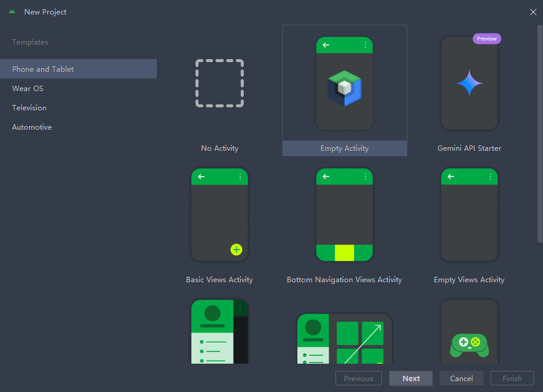The width and height of the screenshot is (543, 392).
Task: Pick the Gemini API Starter sparkle icon
Action: pos(469,83)
